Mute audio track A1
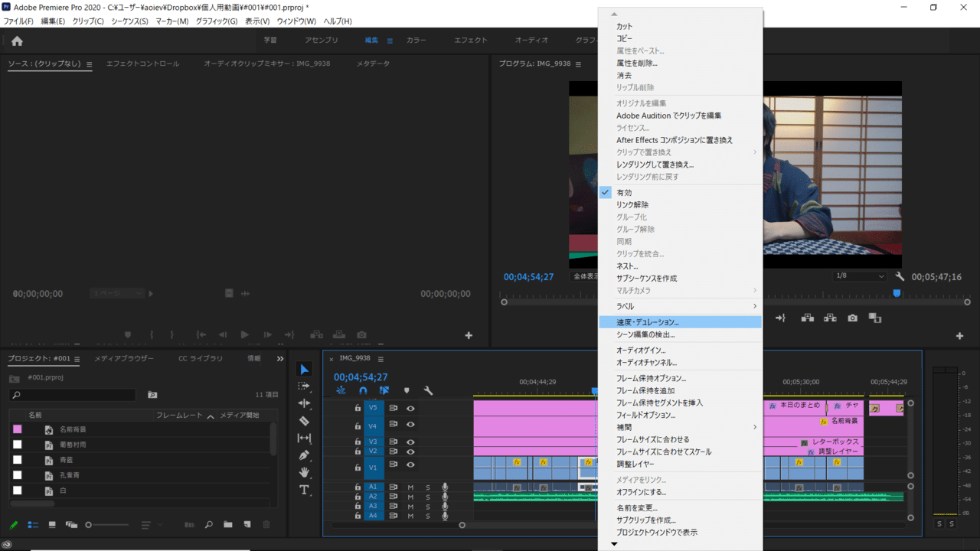The width and height of the screenshot is (980, 551). [x=410, y=487]
